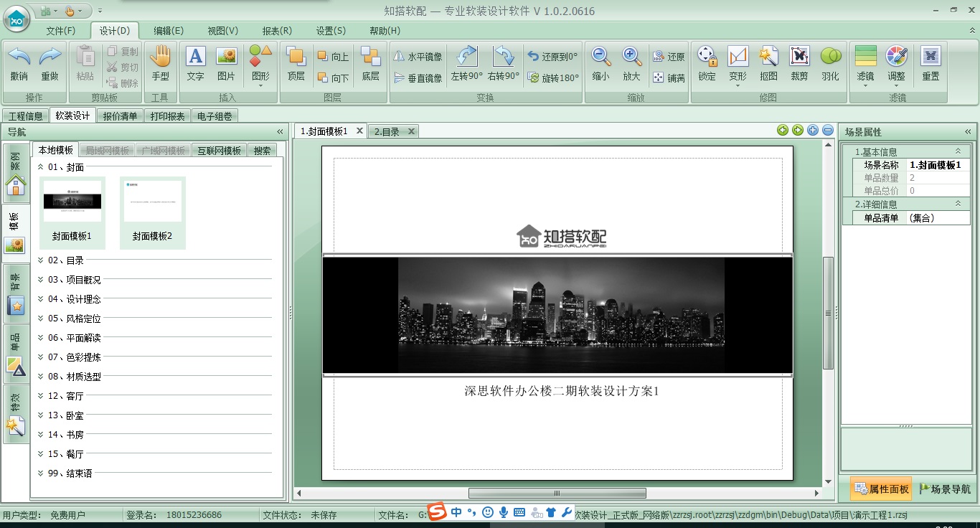Viewport: 980px width, 528px height.
Task: Select the 搜索 tab in navigation
Action: coord(263,151)
